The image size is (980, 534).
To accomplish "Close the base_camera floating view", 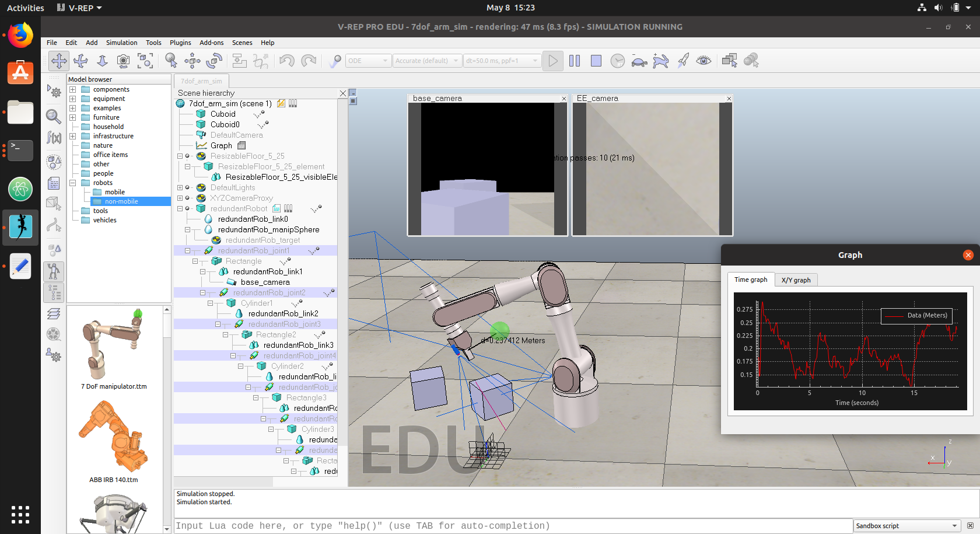I will tap(563, 99).
